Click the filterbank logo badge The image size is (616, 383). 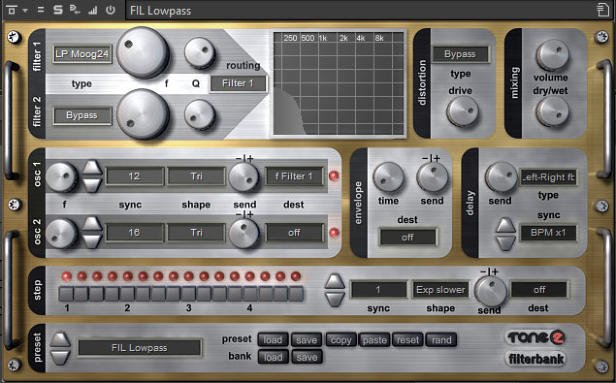tap(536, 359)
